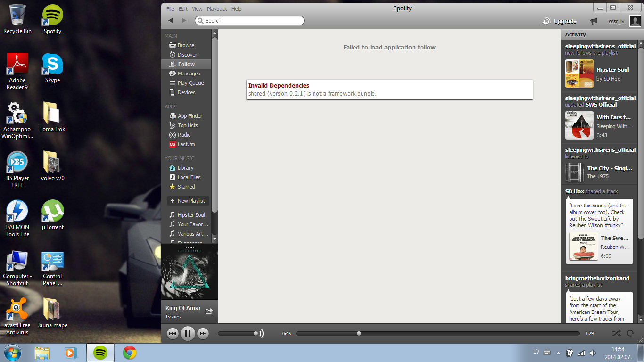Screen dimensions: 644x362
Task: Open Windows Explorer from taskbar
Action: [x=42, y=353]
